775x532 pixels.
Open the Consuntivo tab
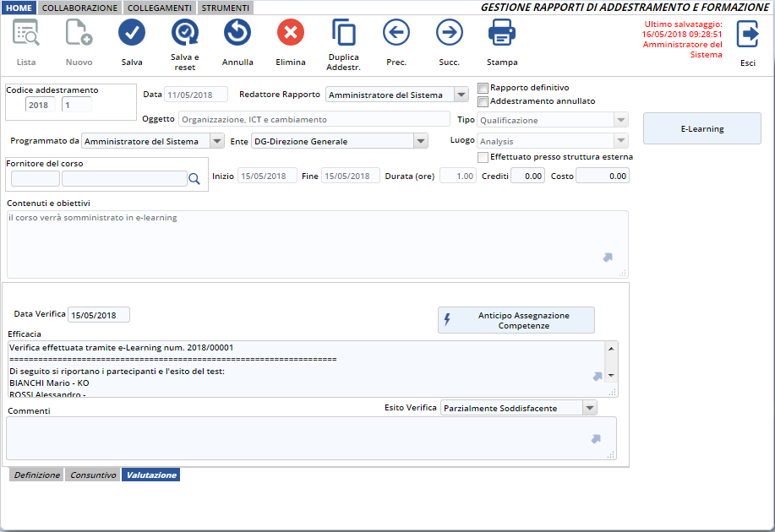tap(93, 475)
